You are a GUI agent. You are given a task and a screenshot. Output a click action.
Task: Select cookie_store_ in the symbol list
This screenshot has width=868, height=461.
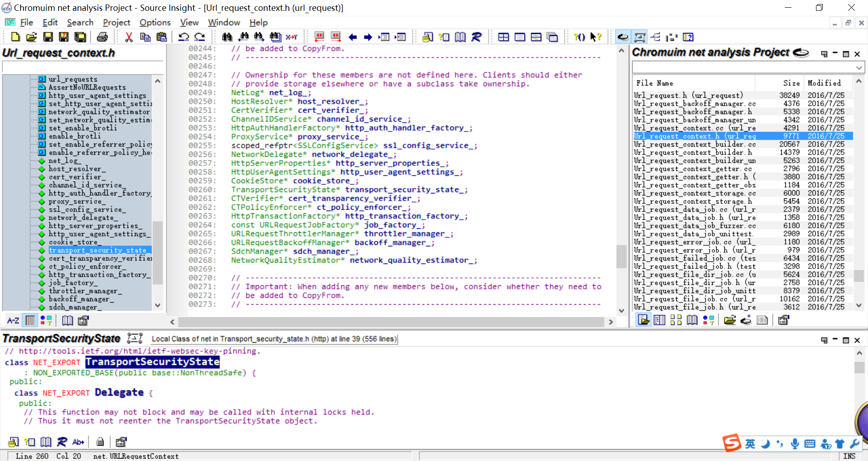coord(74,242)
